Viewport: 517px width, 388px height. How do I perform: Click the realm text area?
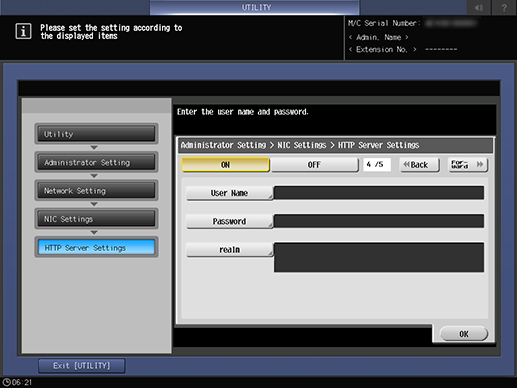[379, 258]
